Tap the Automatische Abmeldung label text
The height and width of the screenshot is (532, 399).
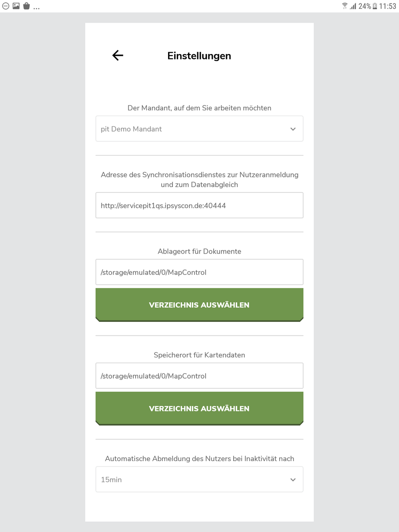coord(199,458)
